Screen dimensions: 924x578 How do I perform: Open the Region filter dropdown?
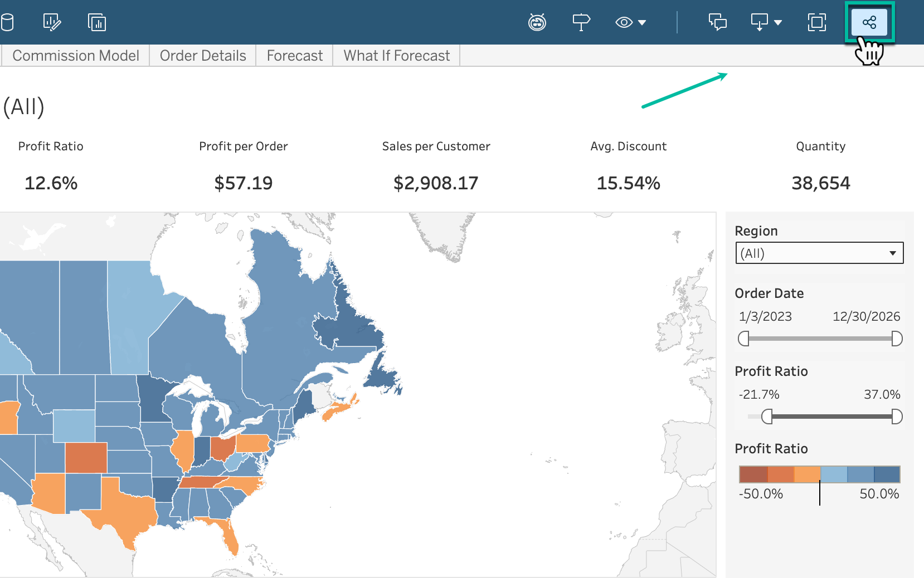(819, 253)
